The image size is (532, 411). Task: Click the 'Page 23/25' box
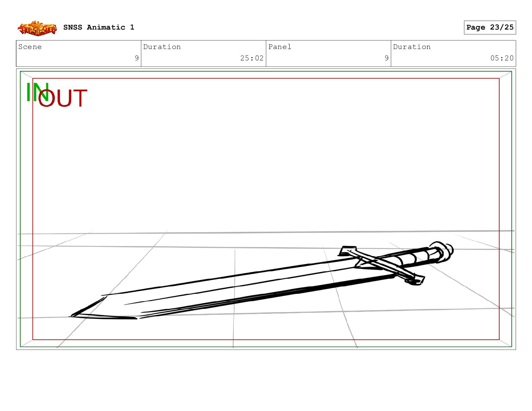[x=490, y=28]
